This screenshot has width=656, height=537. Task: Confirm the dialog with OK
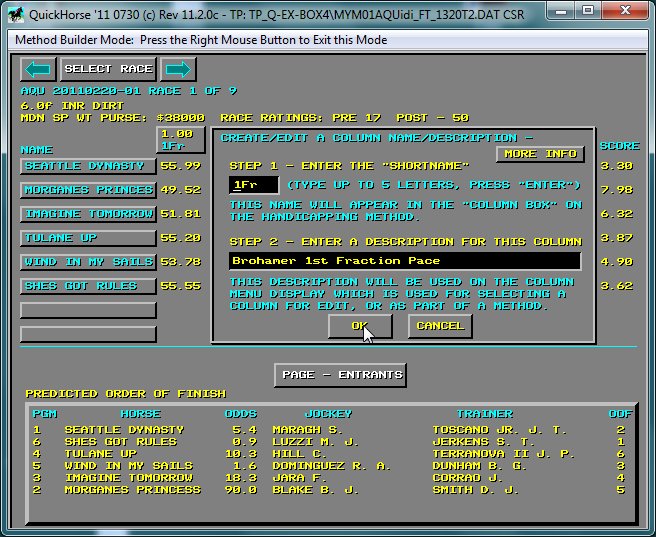359,326
